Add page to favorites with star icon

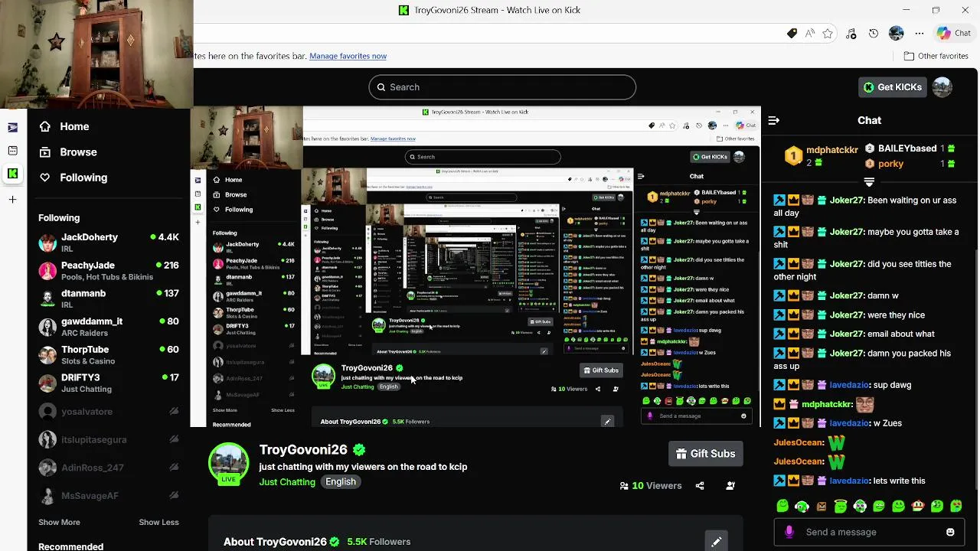coord(828,33)
